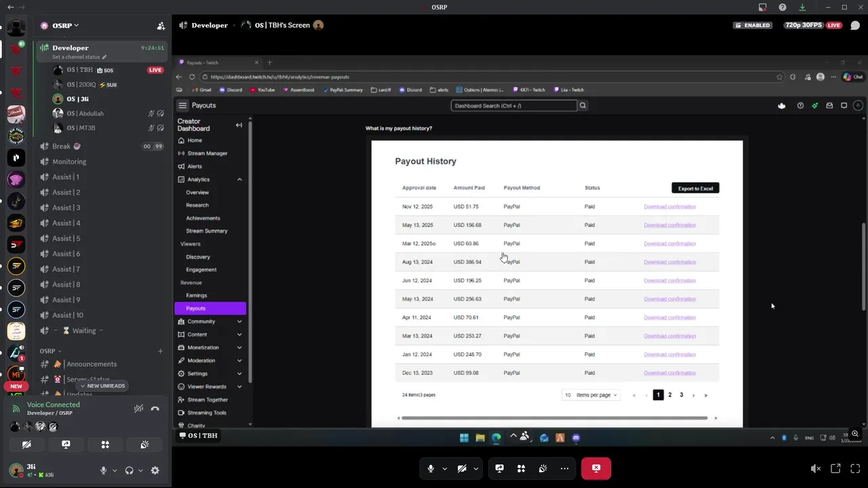This screenshot has width=868, height=488.
Task: Open Twitch dashboard hamburger menu
Action: pyautogui.click(x=182, y=106)
